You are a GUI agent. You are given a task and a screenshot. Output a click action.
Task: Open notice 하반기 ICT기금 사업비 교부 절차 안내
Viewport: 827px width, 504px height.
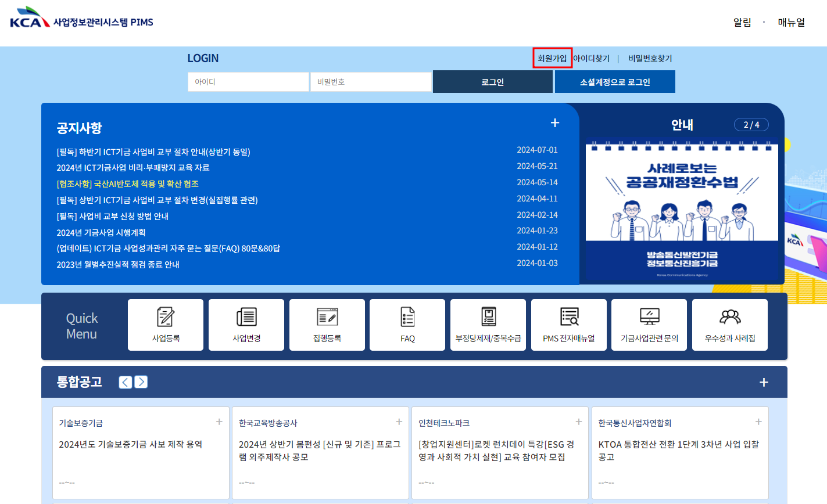click(153, 152)
